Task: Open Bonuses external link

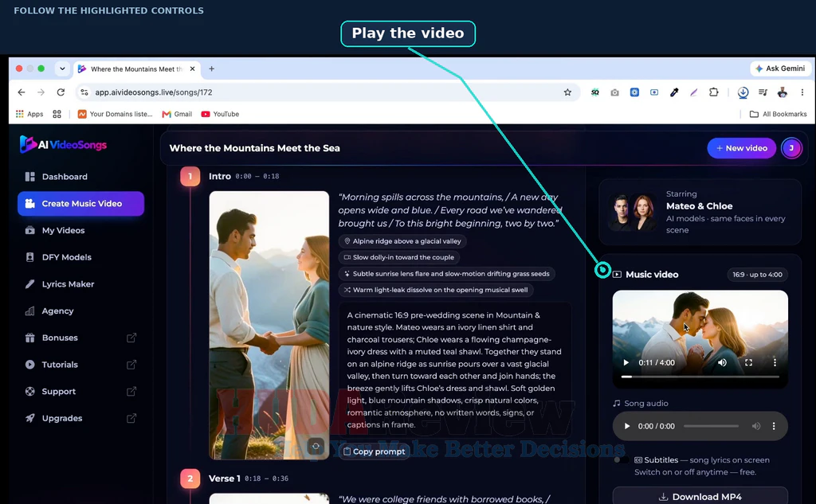Action: 80,338
